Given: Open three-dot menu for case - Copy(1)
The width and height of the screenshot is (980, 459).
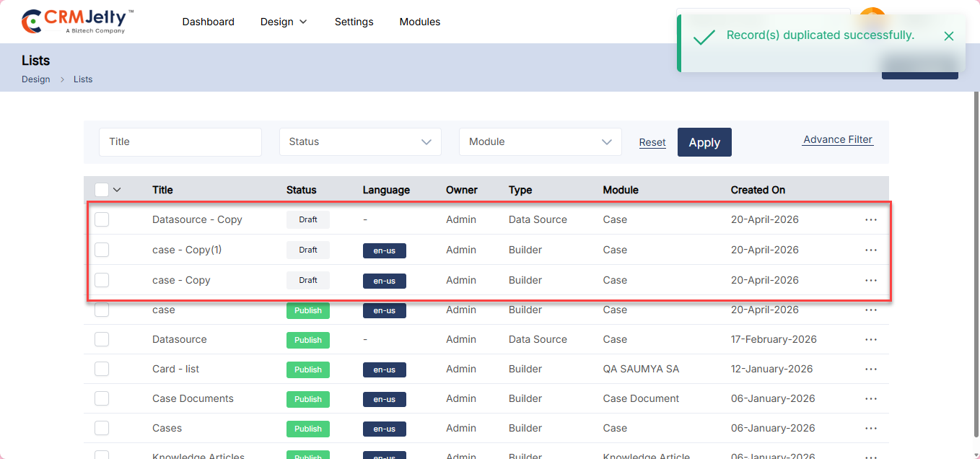Looking at the screenshot, I should coord(870,250).
